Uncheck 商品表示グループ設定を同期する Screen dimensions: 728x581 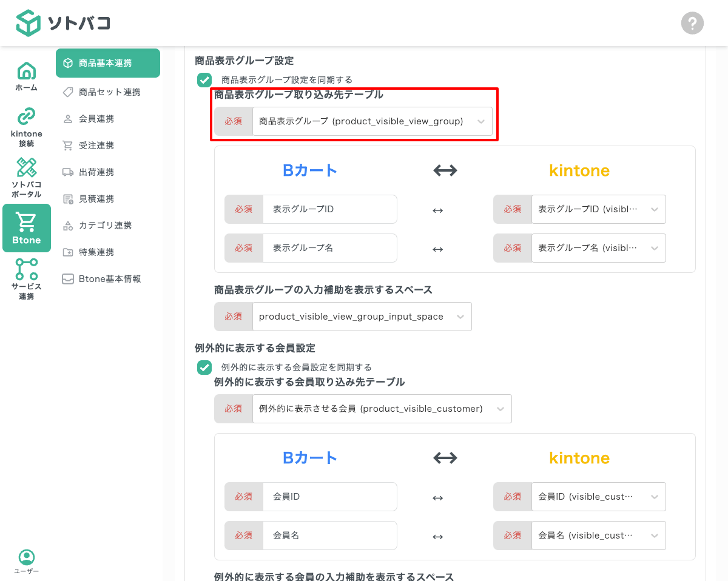click(204, 79)
